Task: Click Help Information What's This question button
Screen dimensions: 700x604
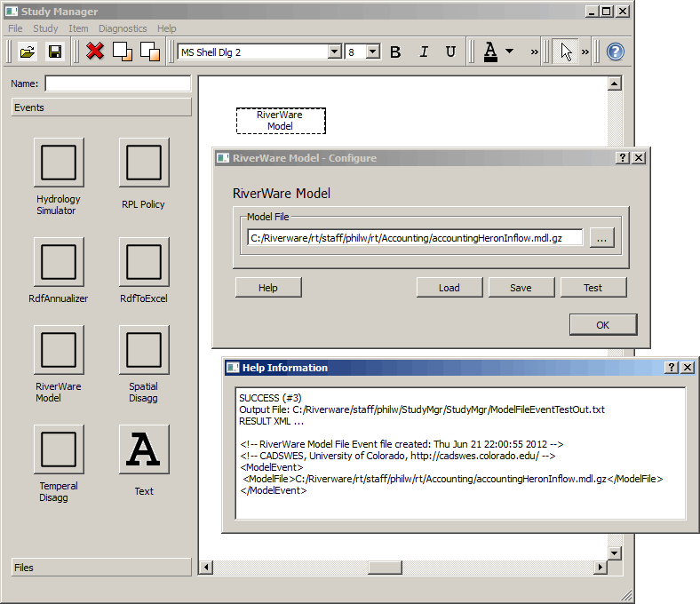Action: pyautogui.click(x=671, y=368)
